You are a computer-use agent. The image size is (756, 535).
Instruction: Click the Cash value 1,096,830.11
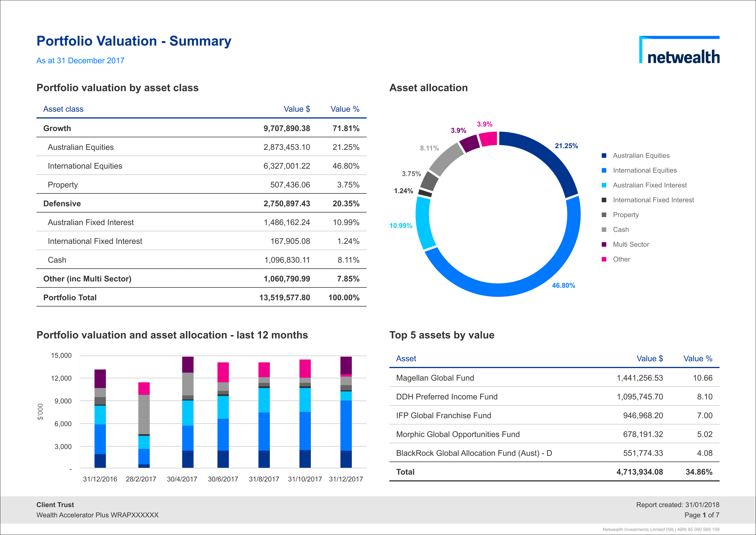point(287,260)
